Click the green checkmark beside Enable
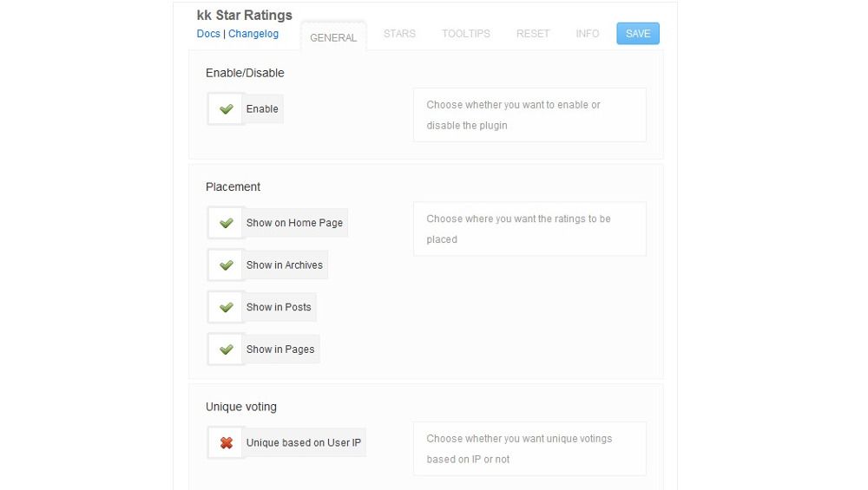This screenshot has width=868, height=490. 226,109
